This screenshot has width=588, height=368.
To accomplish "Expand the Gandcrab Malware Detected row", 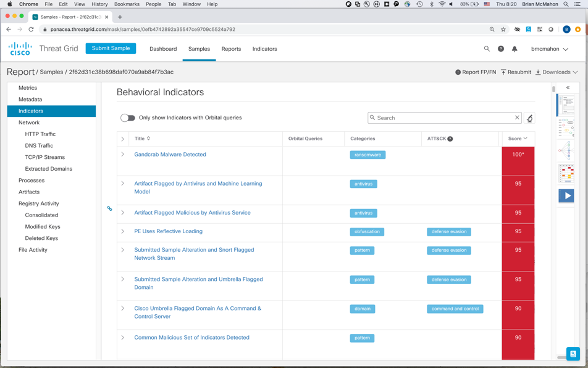I will pos(123,155).
